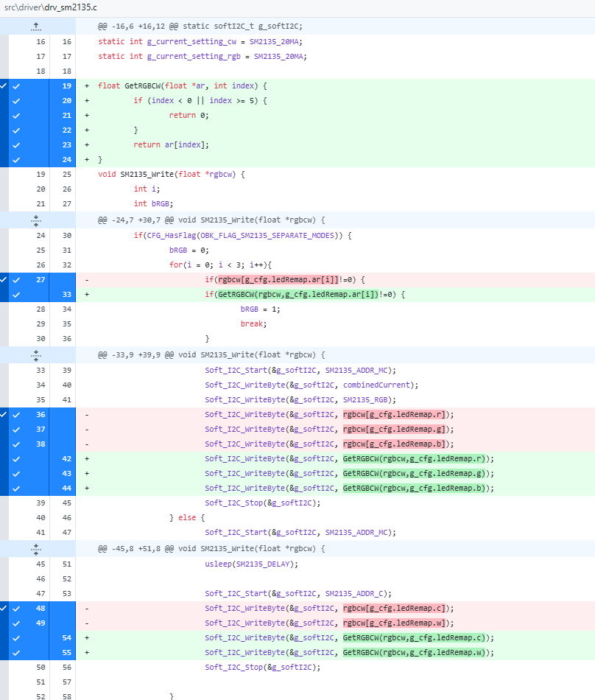Toggle the checkmark for added line 22

16,130
